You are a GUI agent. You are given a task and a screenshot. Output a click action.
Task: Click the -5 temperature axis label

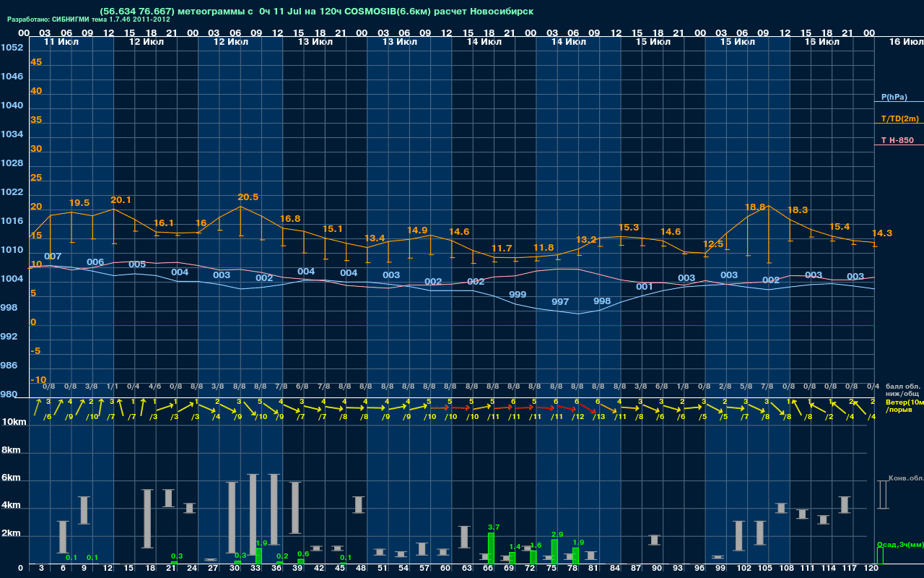(x=35, y=351)
